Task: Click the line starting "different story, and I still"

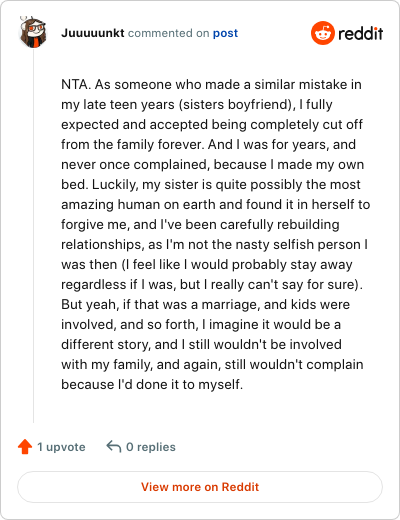Action: click(201, 344)
